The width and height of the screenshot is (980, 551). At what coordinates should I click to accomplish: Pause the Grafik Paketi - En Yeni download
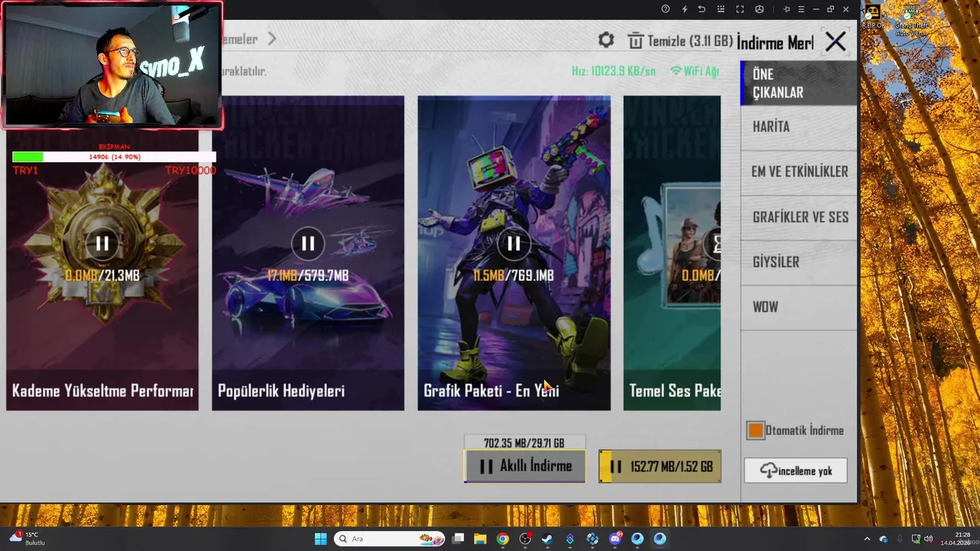tap(513, 243)
